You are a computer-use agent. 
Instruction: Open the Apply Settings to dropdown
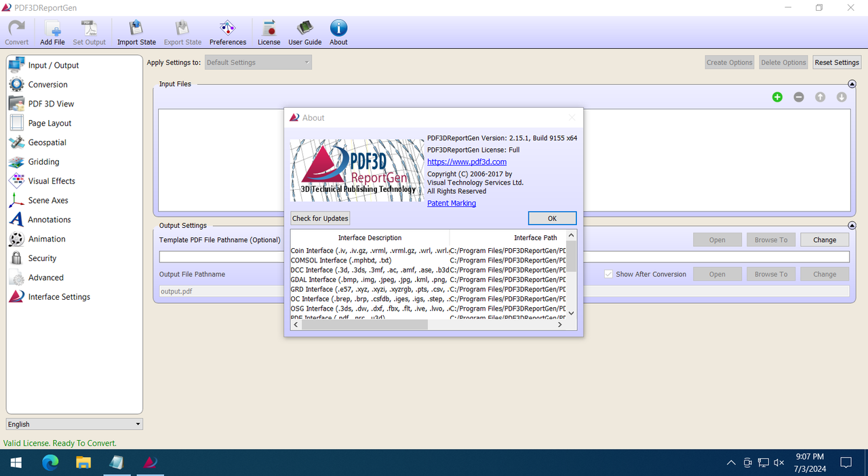[x=258, y=62]
